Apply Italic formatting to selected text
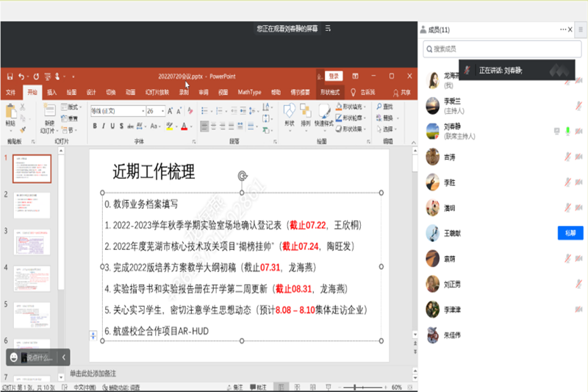The width and height of the screenshot is (588, 392). point(105,126)
